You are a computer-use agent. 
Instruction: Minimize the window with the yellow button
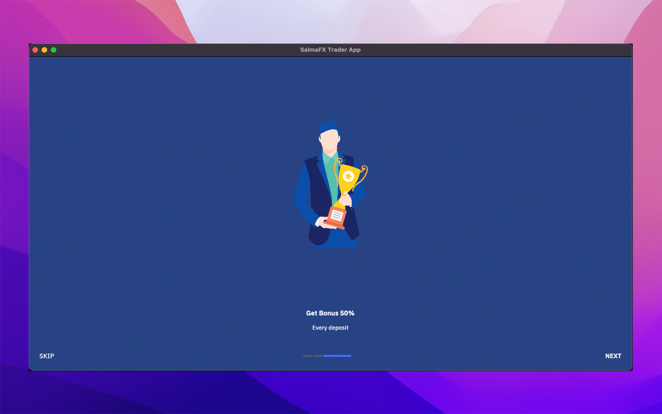(44, 50)
